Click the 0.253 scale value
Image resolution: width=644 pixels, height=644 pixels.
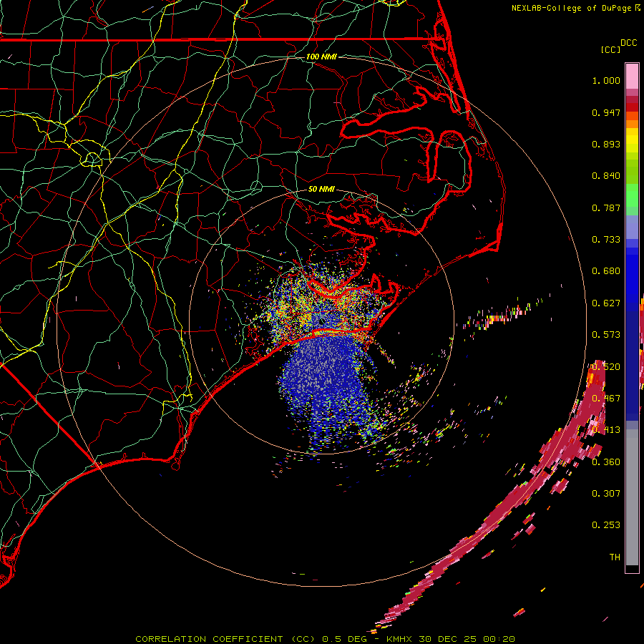[x=606, y=525]
